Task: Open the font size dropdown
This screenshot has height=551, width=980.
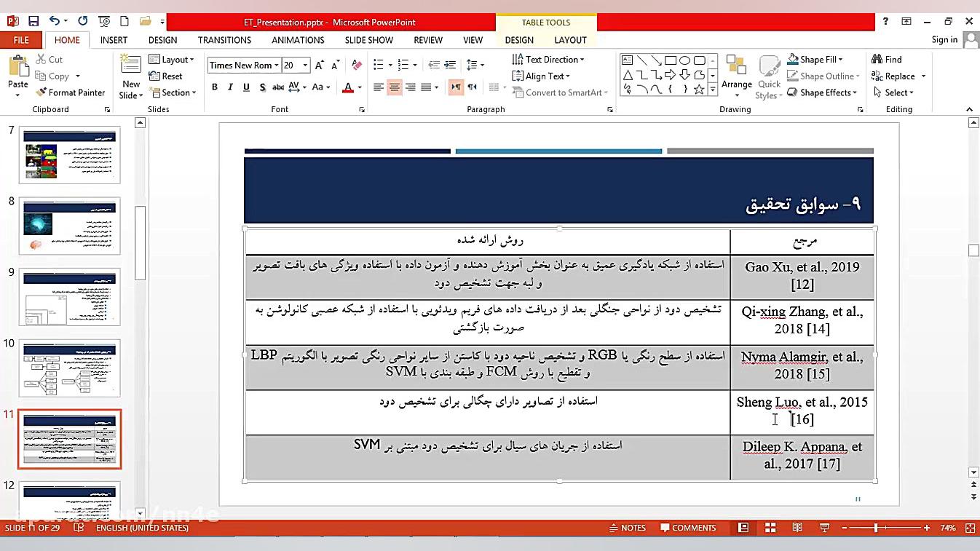Action: 305,65
